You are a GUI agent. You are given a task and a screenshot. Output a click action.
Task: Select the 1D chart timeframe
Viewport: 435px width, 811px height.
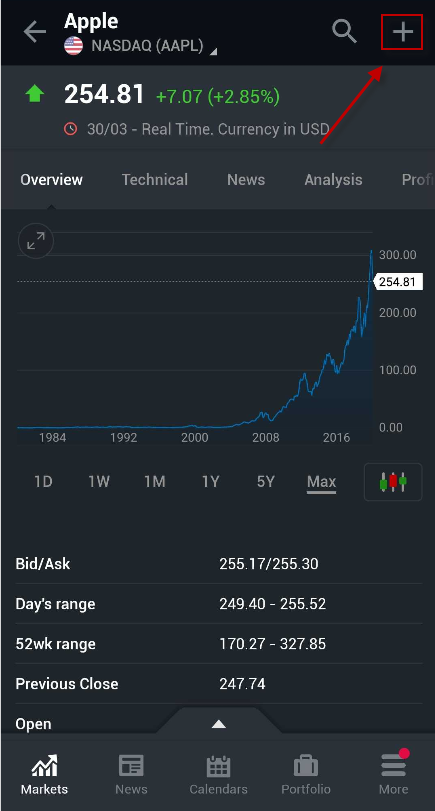coord(43,482)
